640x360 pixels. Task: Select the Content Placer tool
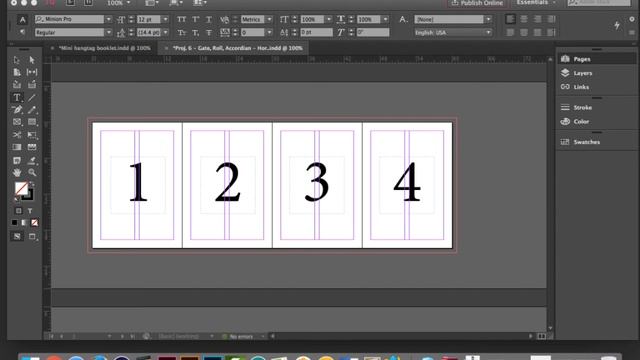(x=32, y=84)
